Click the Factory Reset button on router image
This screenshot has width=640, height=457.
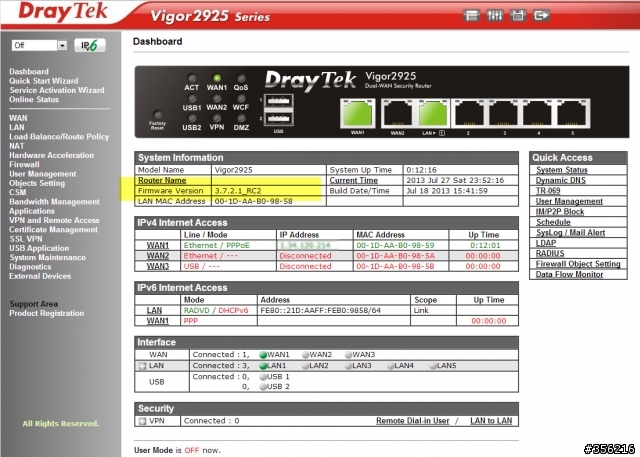[157, 115]
